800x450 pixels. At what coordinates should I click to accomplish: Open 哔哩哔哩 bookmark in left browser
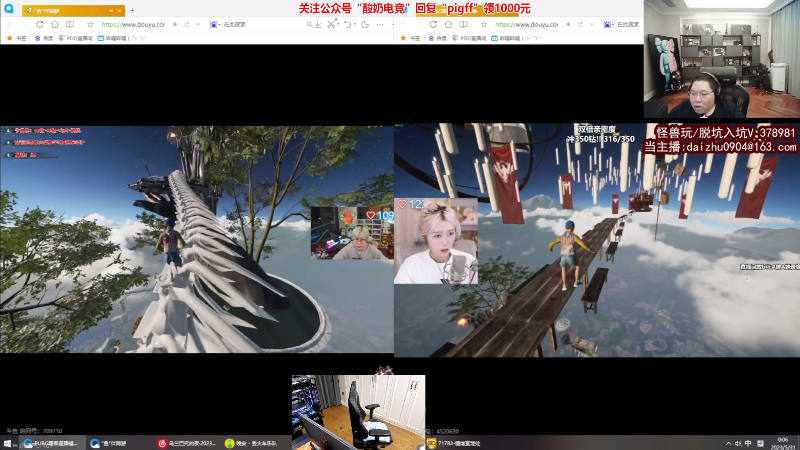click(x=121, y=38)
